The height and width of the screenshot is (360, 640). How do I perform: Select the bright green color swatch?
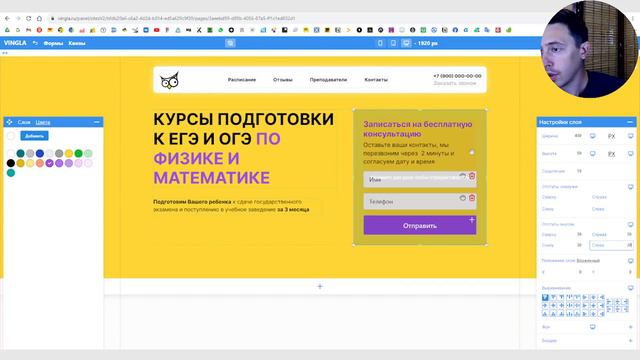78,153
